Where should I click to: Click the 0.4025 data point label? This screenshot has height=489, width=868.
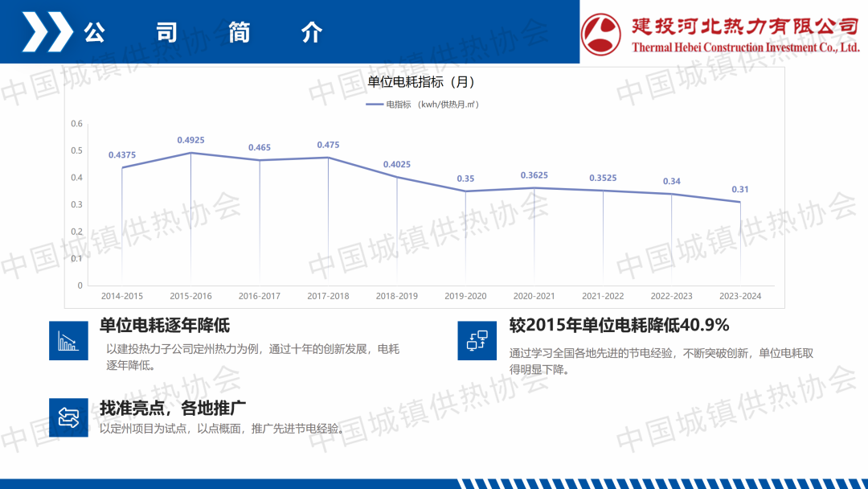(396, 164)
